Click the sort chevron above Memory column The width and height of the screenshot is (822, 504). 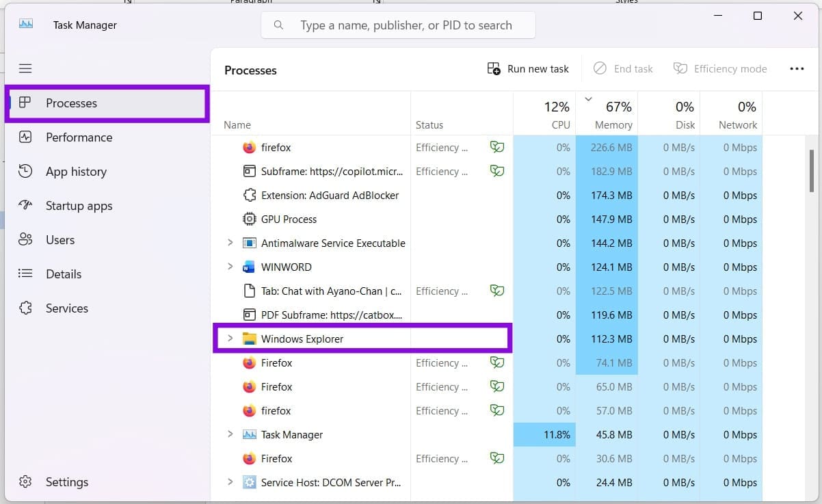click(588, 99)
